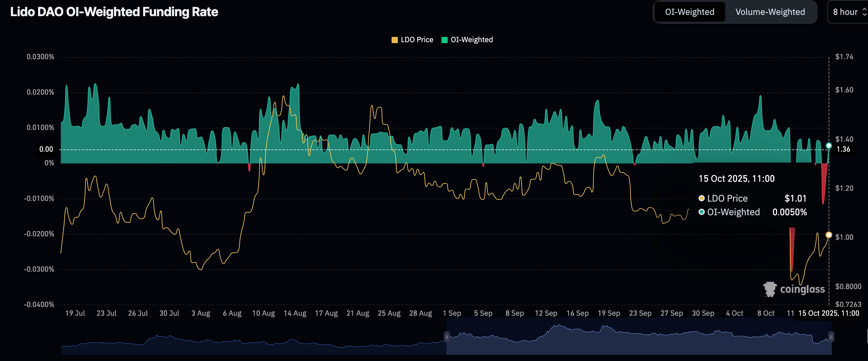Grab left range slider handle
The image size is (868, 361).
(447, 337)
